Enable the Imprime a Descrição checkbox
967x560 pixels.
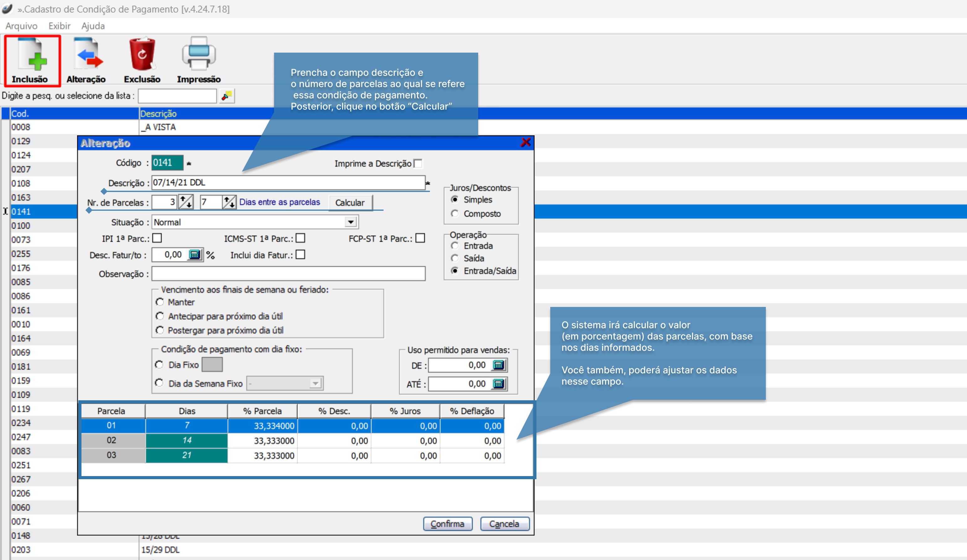point(418,164)
